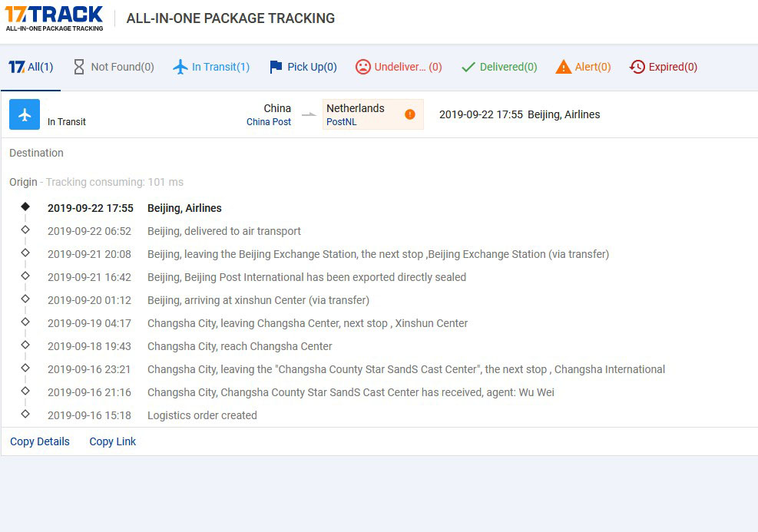Click the 'ALL-IN-ONE PACKAGE TRACKING' page title
The image size is (758, 532).
pos(230,18)
